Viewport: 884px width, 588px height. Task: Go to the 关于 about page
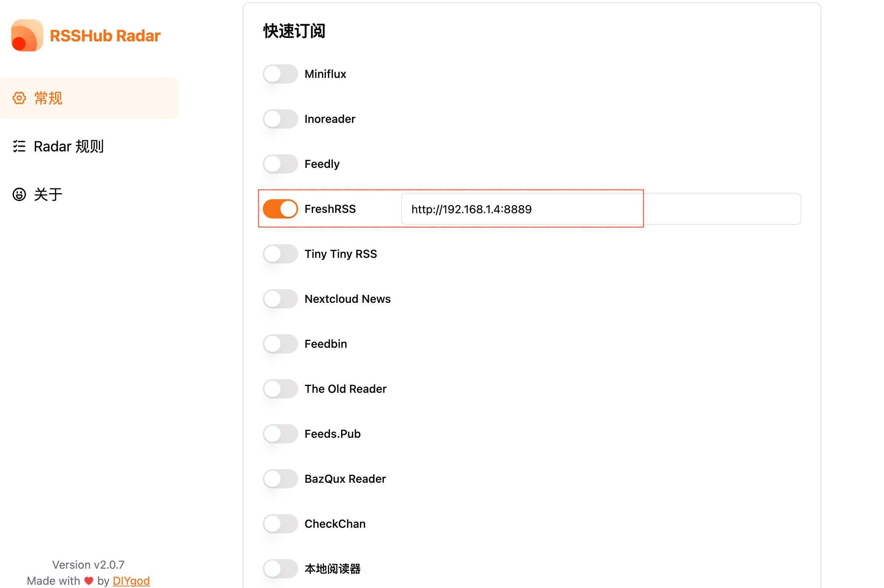[48, 194]
